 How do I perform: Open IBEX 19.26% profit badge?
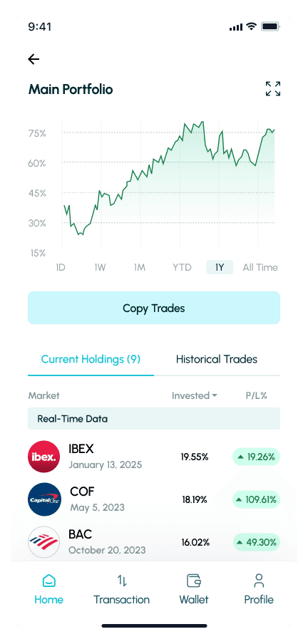coord(256,457)
